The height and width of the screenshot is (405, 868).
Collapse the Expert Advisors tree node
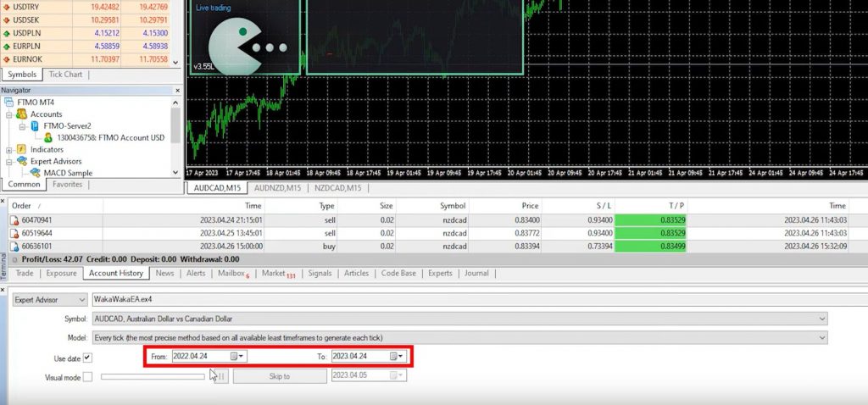(x=8, y=162)
